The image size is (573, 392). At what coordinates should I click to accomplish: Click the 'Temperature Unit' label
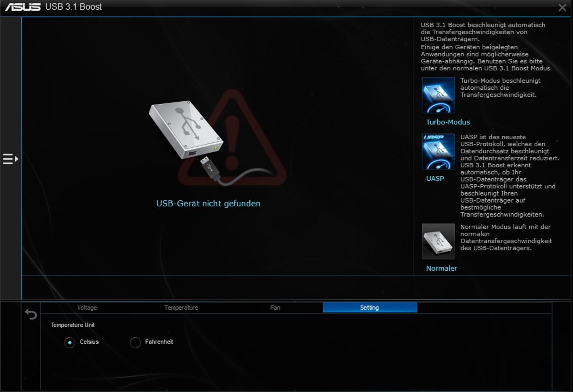(x=72, y=325)
